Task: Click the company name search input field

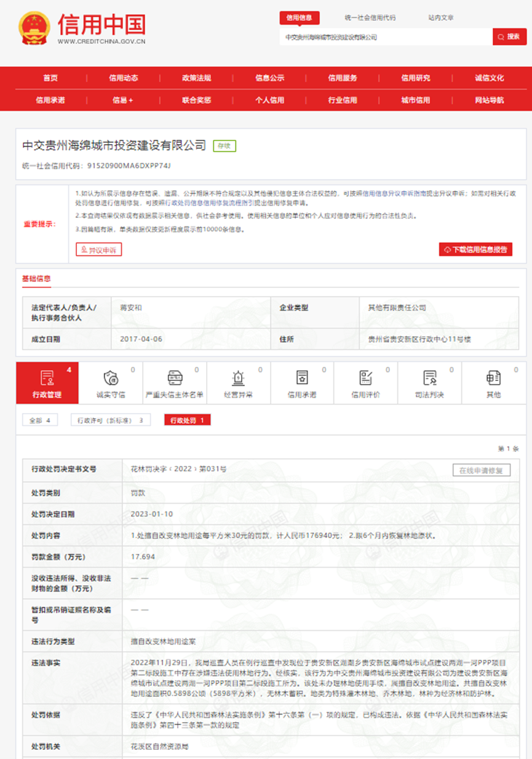Action: click(386, 37)
